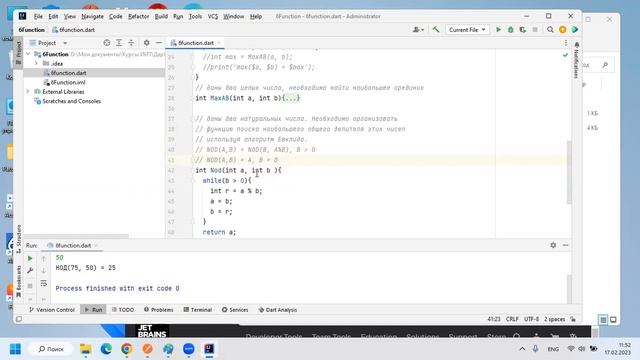Open the Notifications side panel
The height and width of the screenshot is (360, 640).
click(576, 59)
